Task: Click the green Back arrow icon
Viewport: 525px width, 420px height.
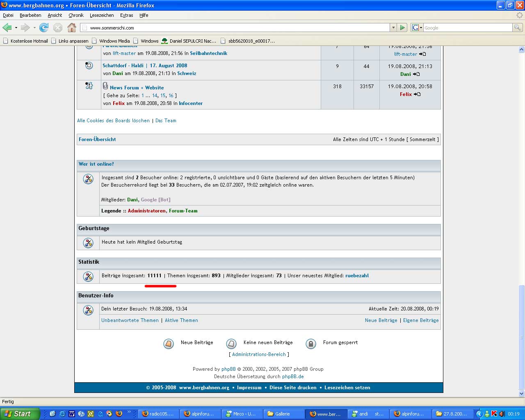Action: [x=7, y=27]
